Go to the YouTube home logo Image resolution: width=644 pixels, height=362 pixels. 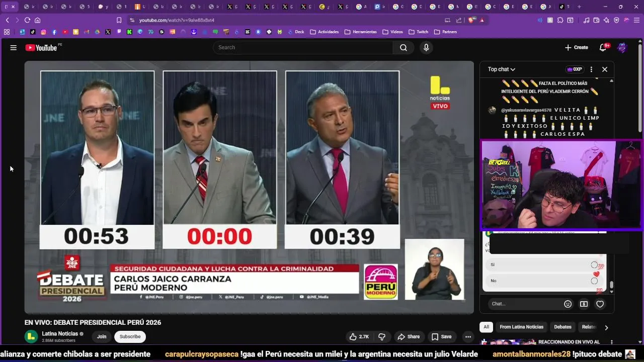[x=41, y=48]
